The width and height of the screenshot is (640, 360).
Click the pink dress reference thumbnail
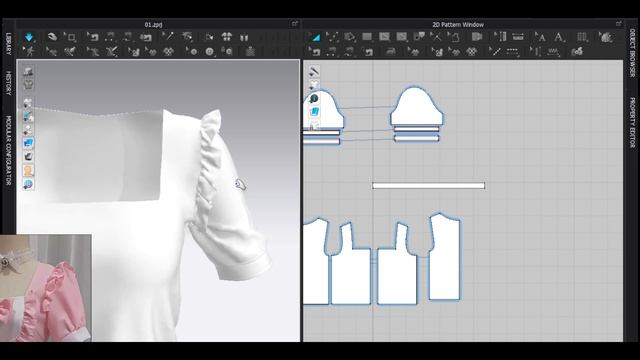click(46, 288)
